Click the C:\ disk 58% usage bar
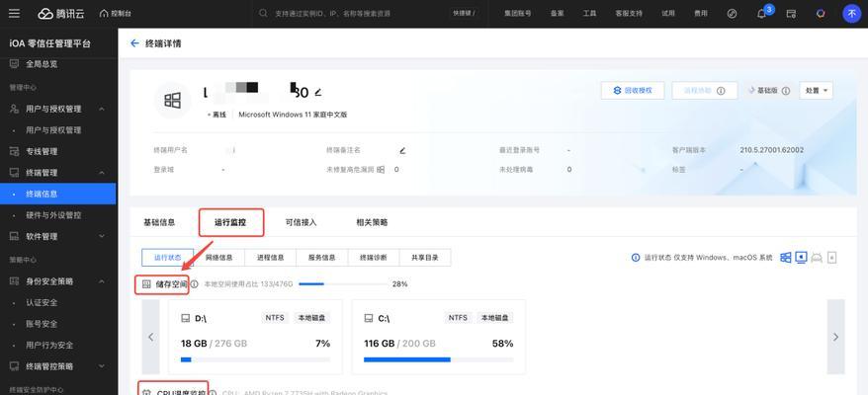Viewport: 868px width, 395px height. coord(438,359)
